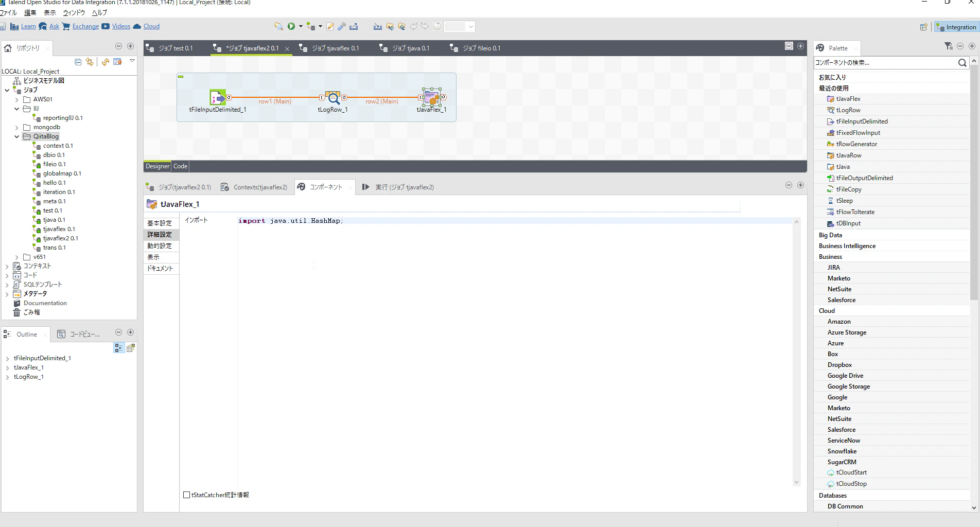Click the export items toolbar icon
The width and height of the screenshot is (980, 527).
354,26
